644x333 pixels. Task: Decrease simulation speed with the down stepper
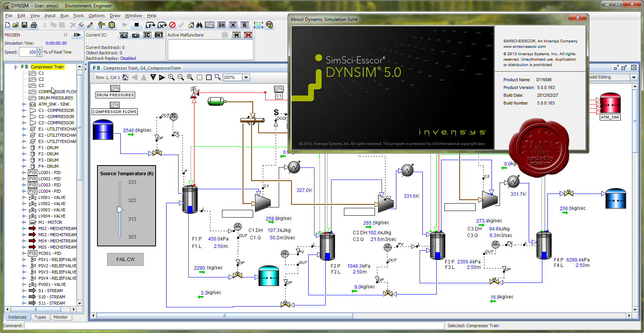coord(40,54)
